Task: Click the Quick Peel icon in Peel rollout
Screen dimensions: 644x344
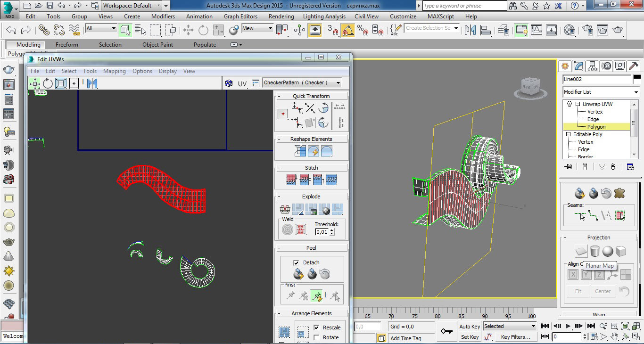Action: (298, 274)
